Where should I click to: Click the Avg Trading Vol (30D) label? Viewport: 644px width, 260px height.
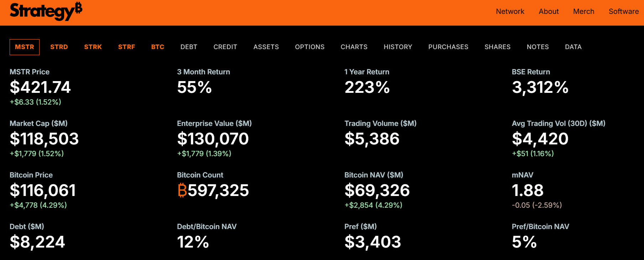559,123
